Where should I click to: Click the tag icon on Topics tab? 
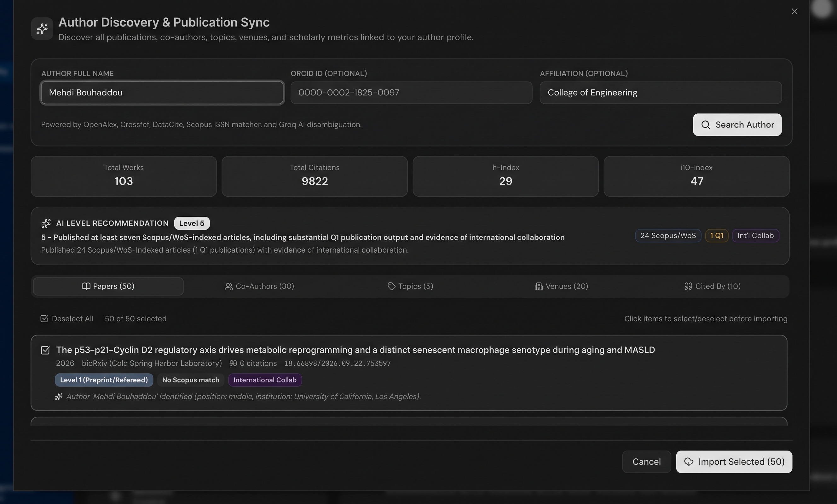coord(391,286)
